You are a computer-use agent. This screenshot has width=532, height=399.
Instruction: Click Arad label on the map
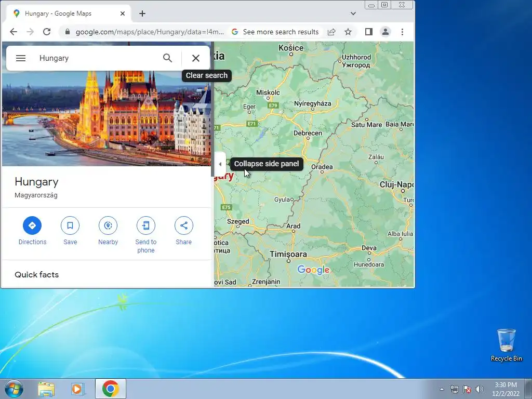[x=293, y=226]
